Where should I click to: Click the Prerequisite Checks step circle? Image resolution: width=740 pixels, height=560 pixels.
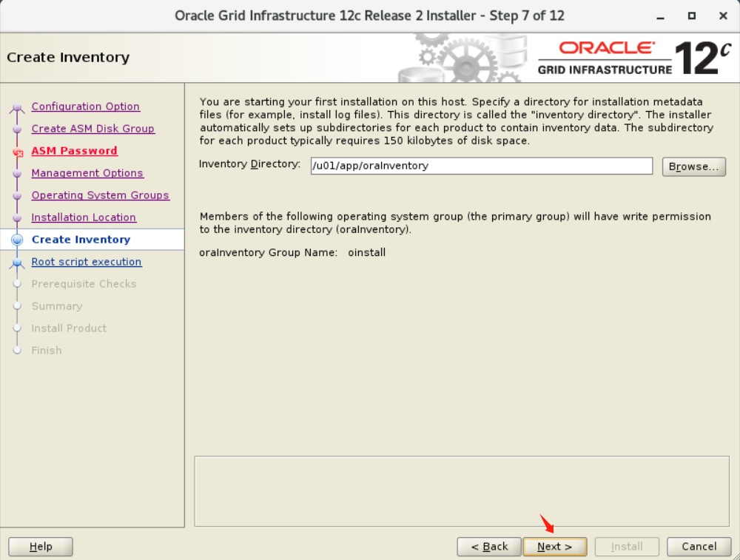(18, 284)
